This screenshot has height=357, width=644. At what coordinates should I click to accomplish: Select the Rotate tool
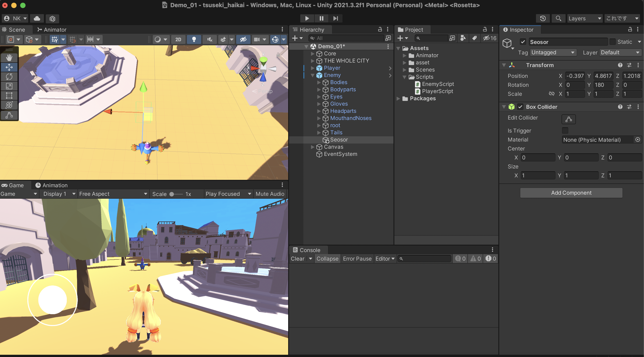(x=9, y=77)
